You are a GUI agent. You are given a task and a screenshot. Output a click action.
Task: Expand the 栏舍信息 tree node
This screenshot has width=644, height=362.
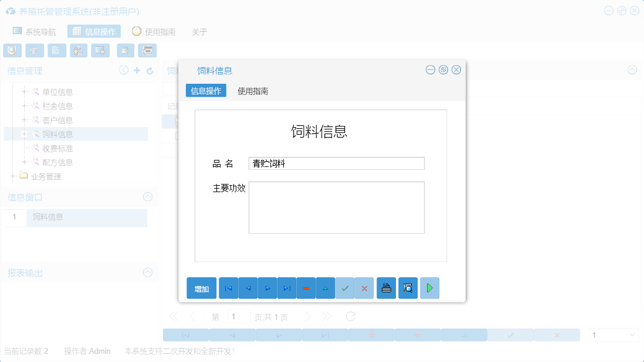[24, 106]
